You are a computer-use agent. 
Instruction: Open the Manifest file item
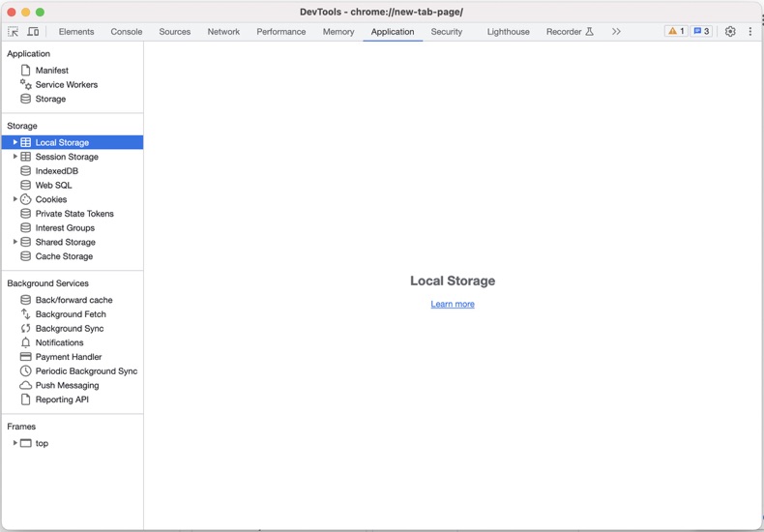51,71
